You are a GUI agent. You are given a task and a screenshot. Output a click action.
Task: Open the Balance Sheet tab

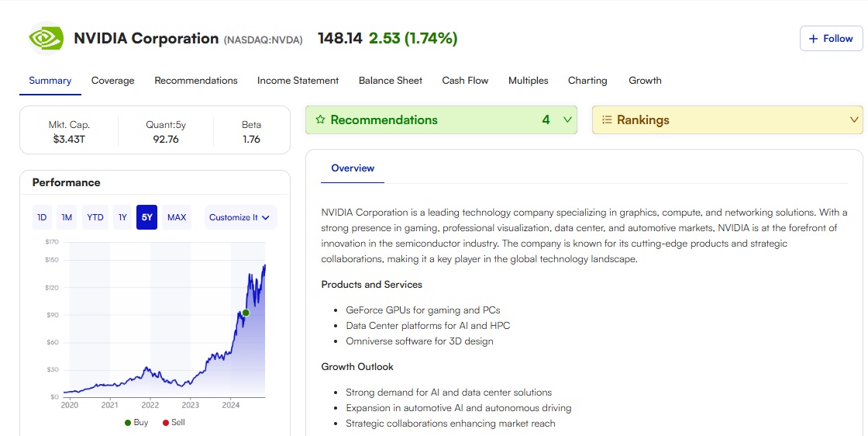pyautogui.click(x=391, y=81)
